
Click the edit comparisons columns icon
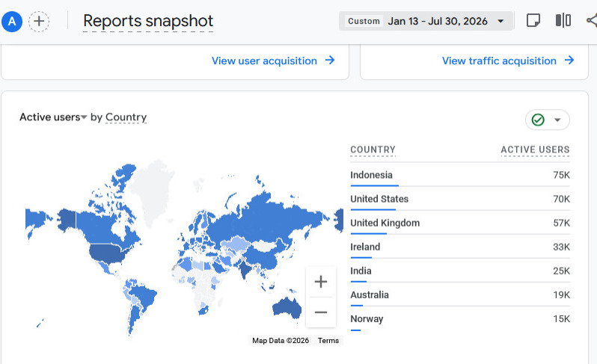[563, 20]
